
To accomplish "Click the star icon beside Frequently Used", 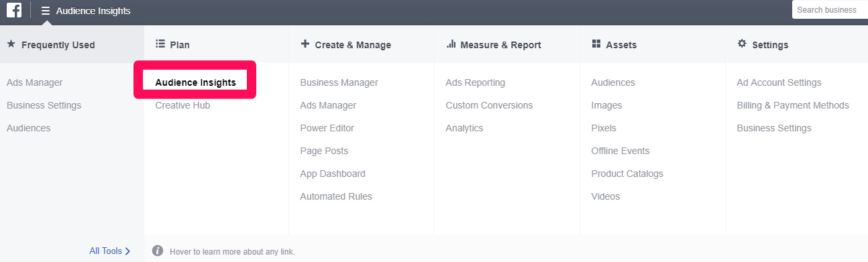I will click(x=11, y=44).
